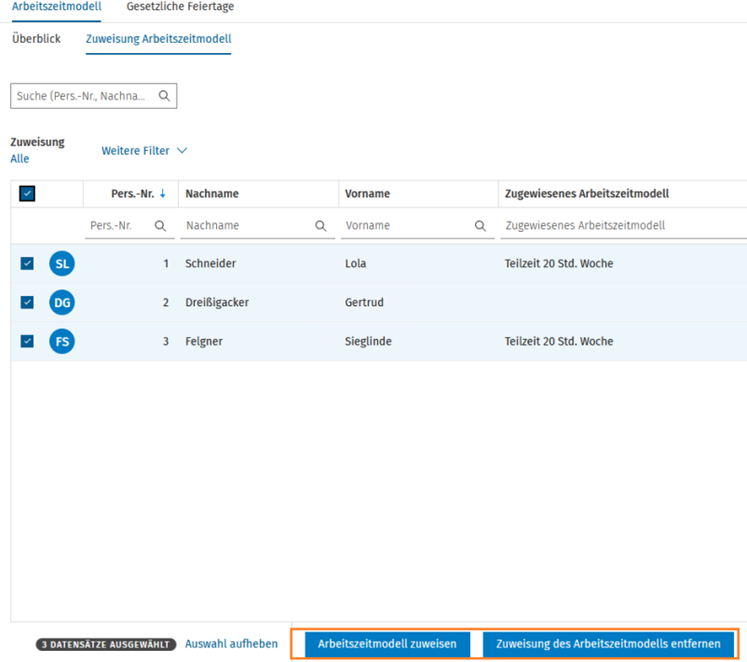Click personnel number 2 in Dreißigacker row
The image size is (747, 662).
(x=166, y=302)
